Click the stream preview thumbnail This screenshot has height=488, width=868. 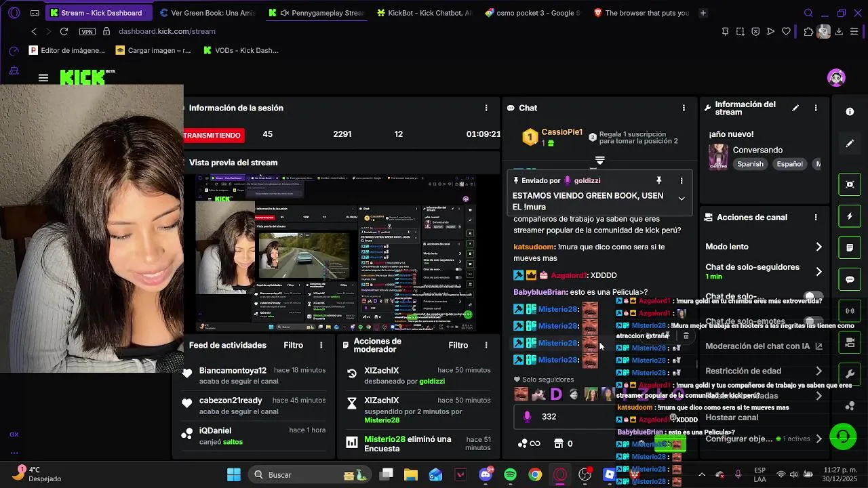click(x=336, y=253)
